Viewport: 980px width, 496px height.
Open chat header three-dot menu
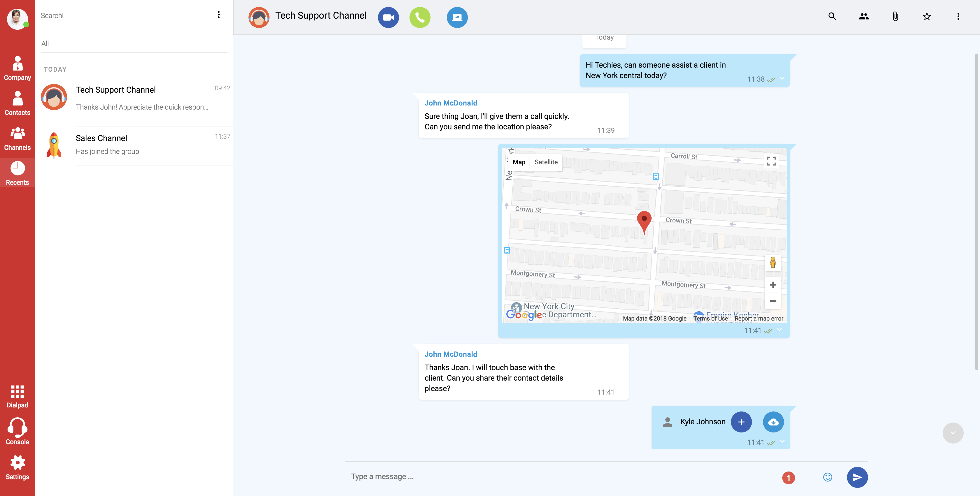click(x=958, y=16)
